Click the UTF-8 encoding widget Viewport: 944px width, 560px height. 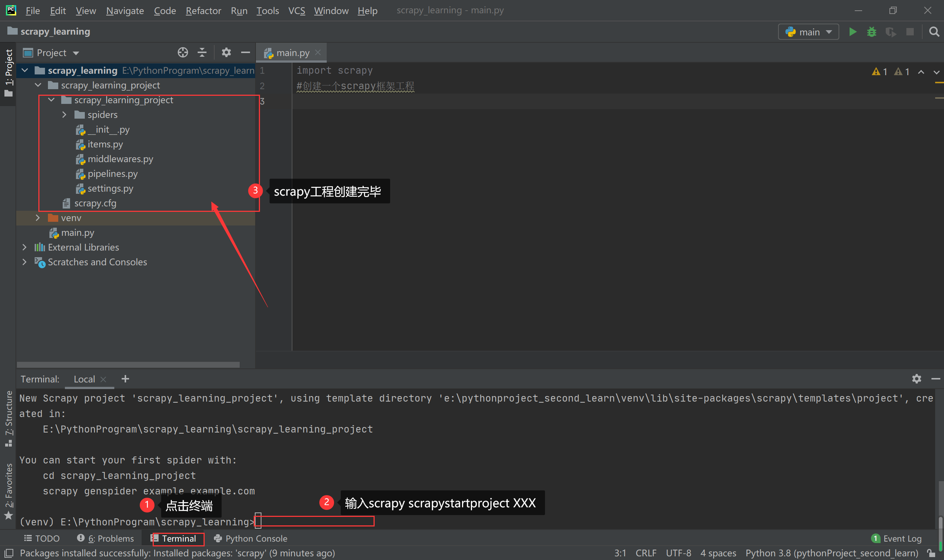(678, 553)
